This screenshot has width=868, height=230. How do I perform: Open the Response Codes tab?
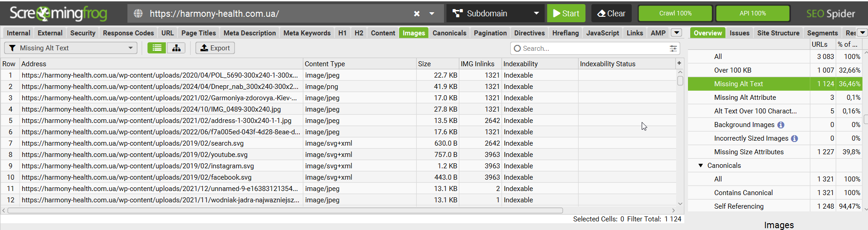pyautogui.click(x=128, y=33)
